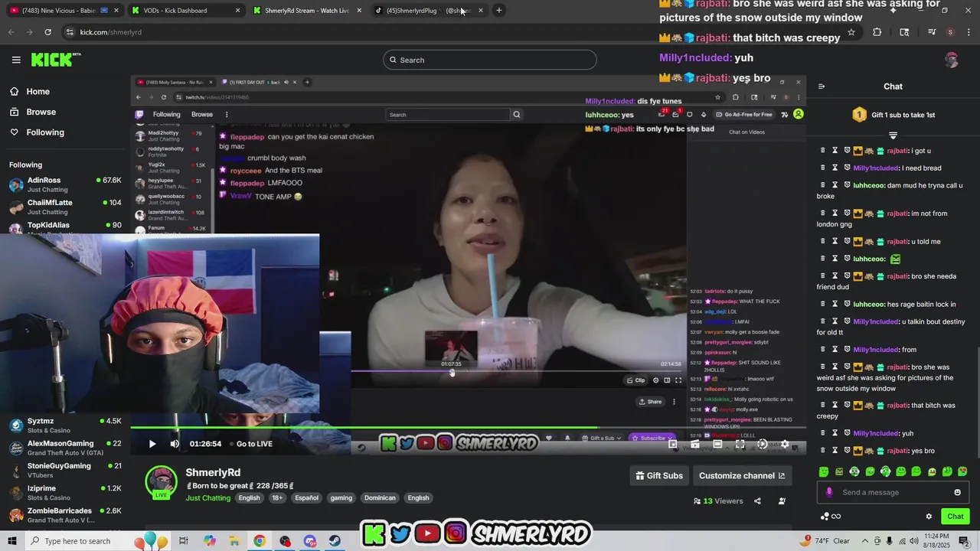Delete rajbati's 'i got u' message

tap(823, 151)
